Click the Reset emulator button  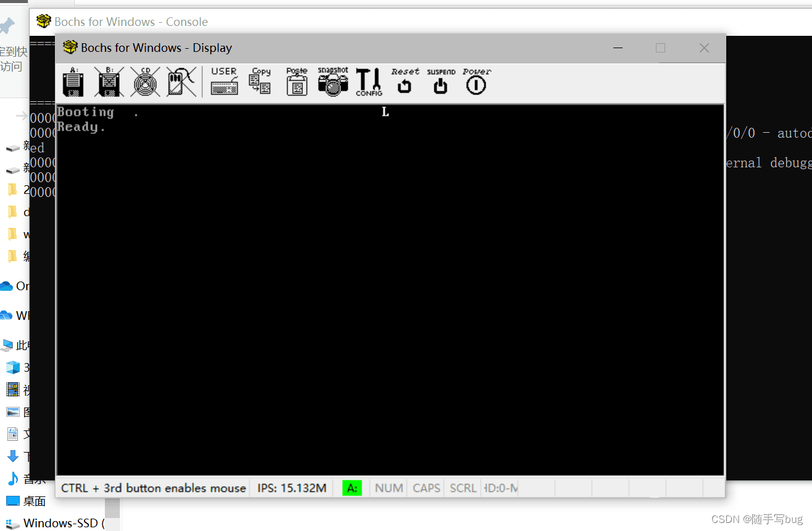click(405, 82)
